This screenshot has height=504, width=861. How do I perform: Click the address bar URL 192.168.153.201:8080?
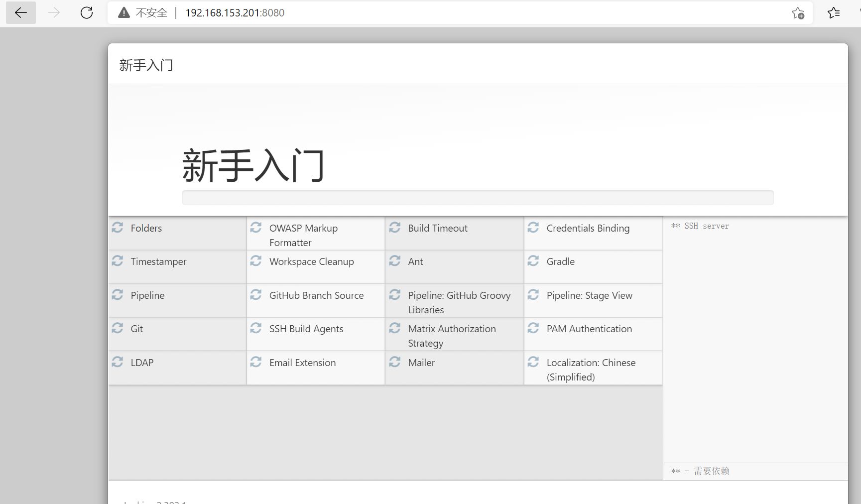point(235,13)
